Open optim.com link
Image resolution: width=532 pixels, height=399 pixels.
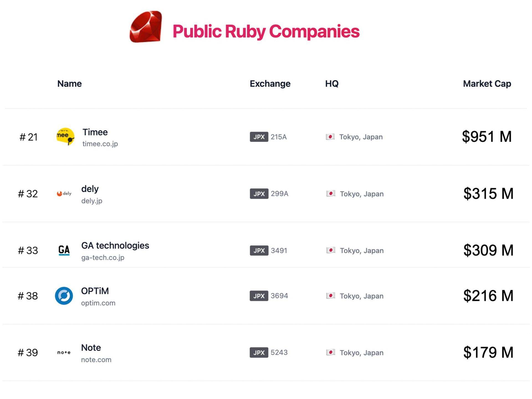pyautogui.click(x=98, y=303)
